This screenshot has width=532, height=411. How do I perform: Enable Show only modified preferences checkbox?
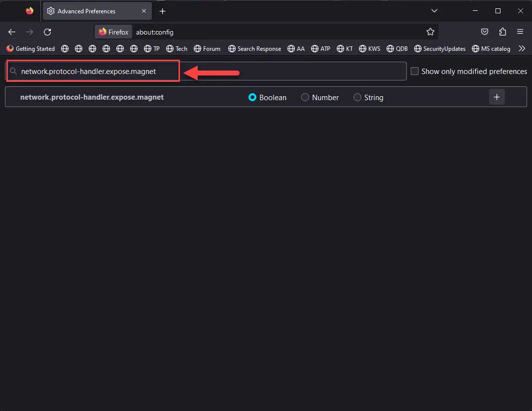coord(415,71)
